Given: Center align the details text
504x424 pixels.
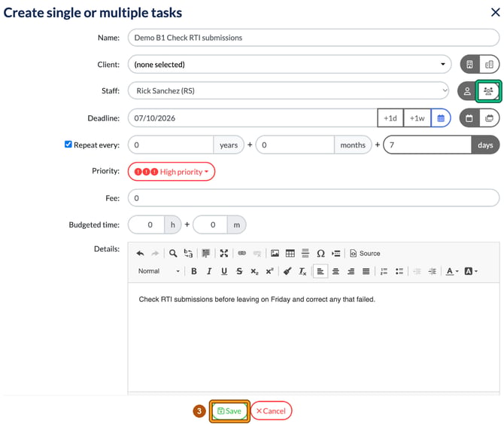Looking at the screenshot, I should [x=335, y=271].
